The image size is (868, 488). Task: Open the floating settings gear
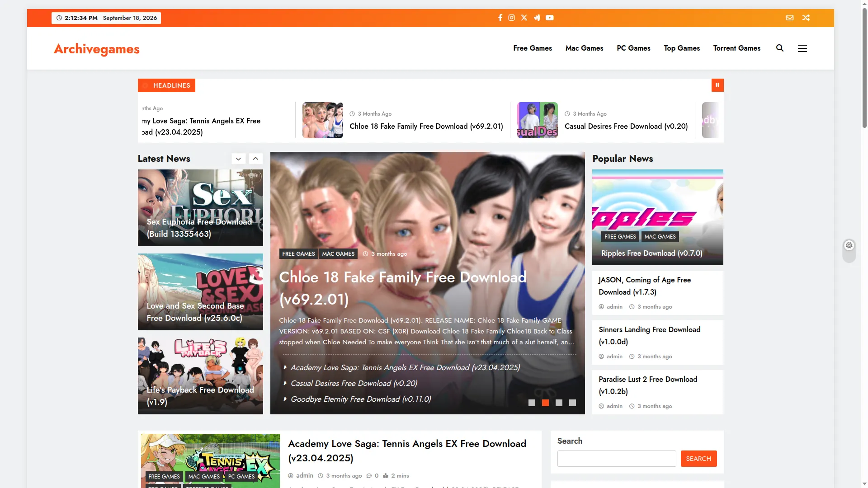click(x=849, y=245)
